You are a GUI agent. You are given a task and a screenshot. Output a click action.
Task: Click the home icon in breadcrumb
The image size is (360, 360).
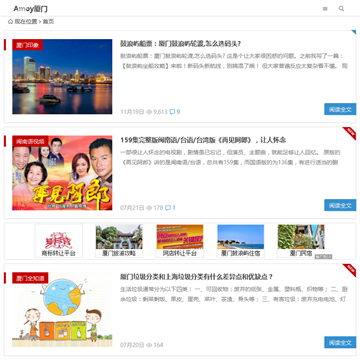point(10,22)
